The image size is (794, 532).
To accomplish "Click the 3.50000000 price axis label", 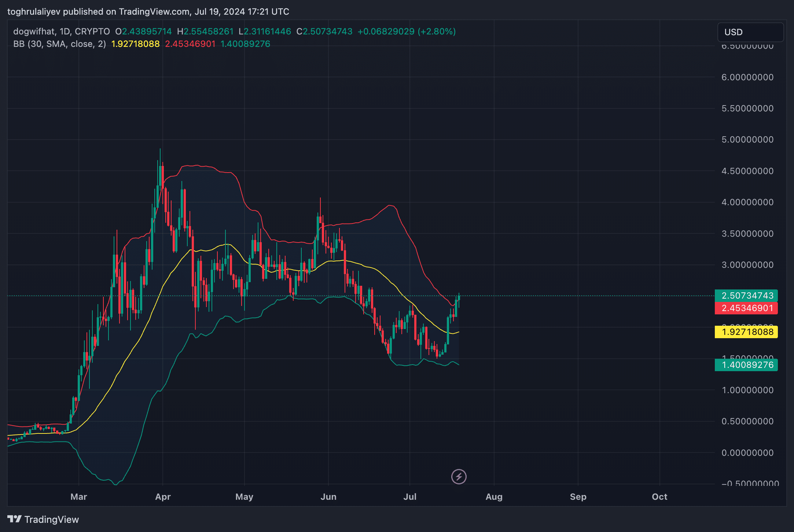I will (747, 234).
